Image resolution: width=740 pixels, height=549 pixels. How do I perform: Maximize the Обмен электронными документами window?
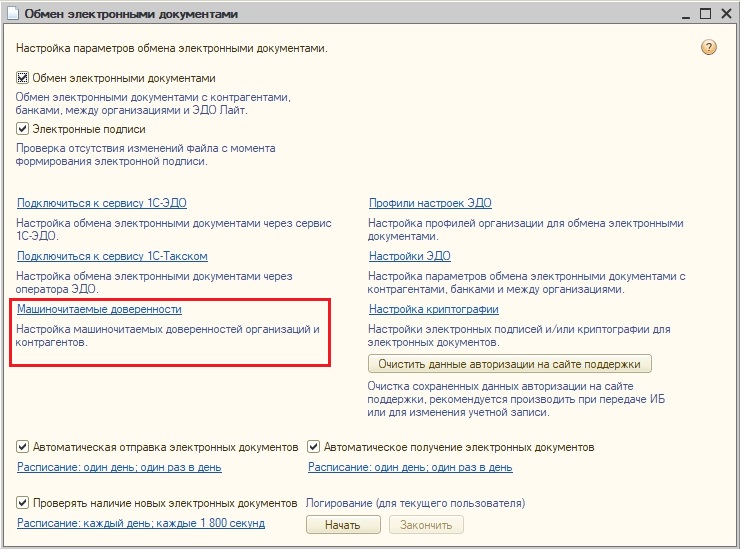[706, 14]
